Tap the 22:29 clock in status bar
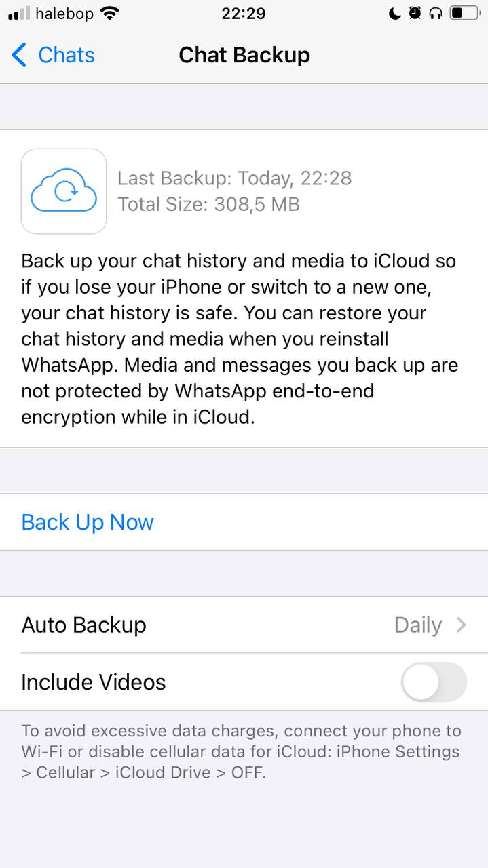488x868 pixels. coord(244,13)
